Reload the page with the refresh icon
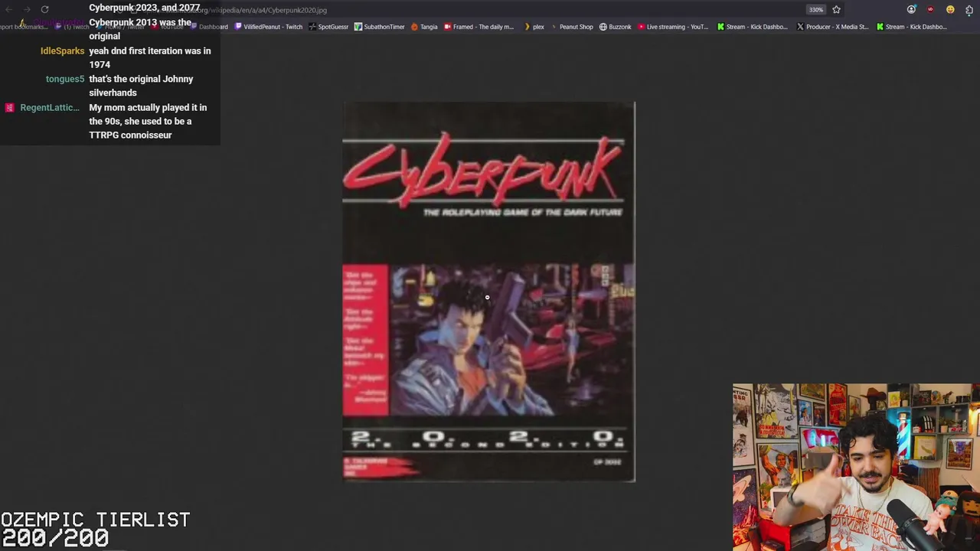980x551 pixels. tap(44, 9)
